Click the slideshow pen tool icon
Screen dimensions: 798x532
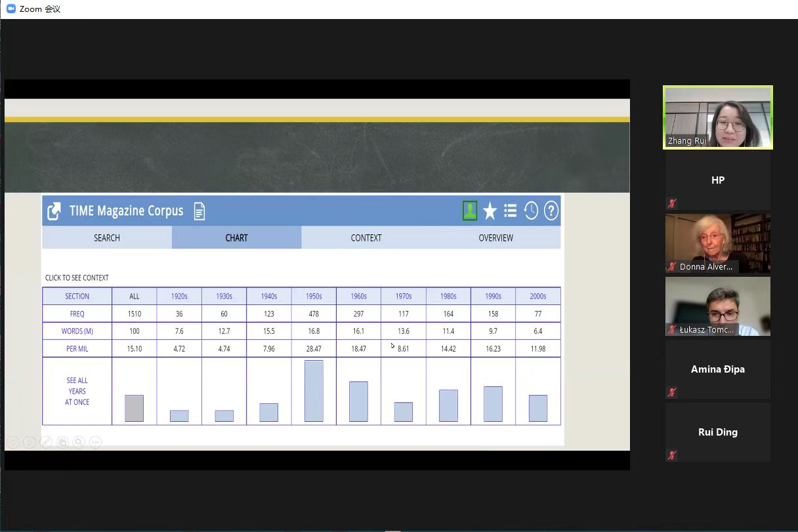[x=46, y=442]
